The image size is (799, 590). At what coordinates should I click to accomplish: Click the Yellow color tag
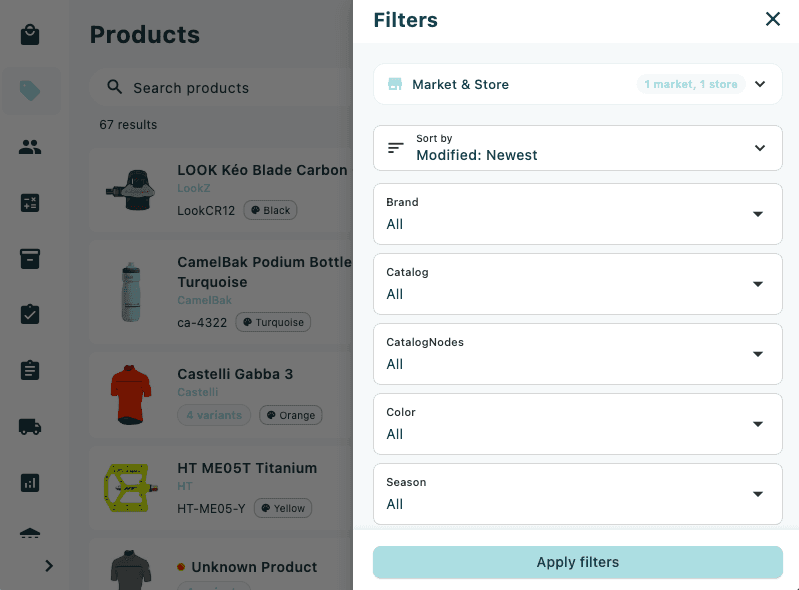point(283,508)
